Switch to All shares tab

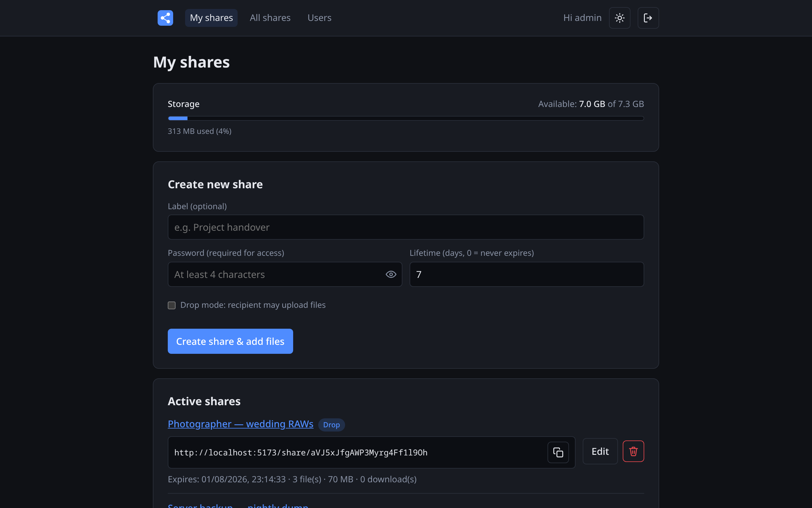[x=270, y=18]
